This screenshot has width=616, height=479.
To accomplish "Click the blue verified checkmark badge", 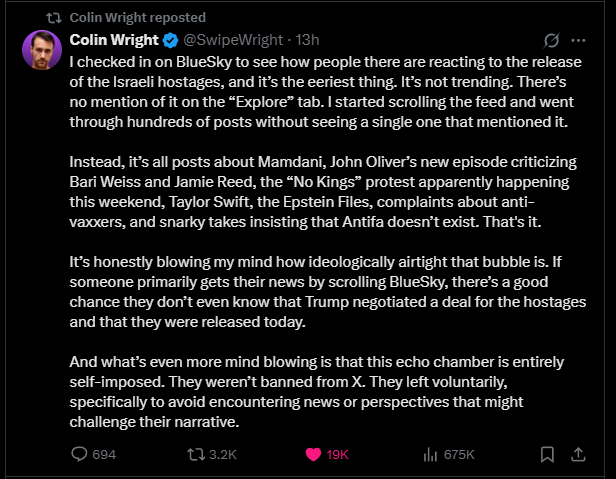I will click(171, 39).
